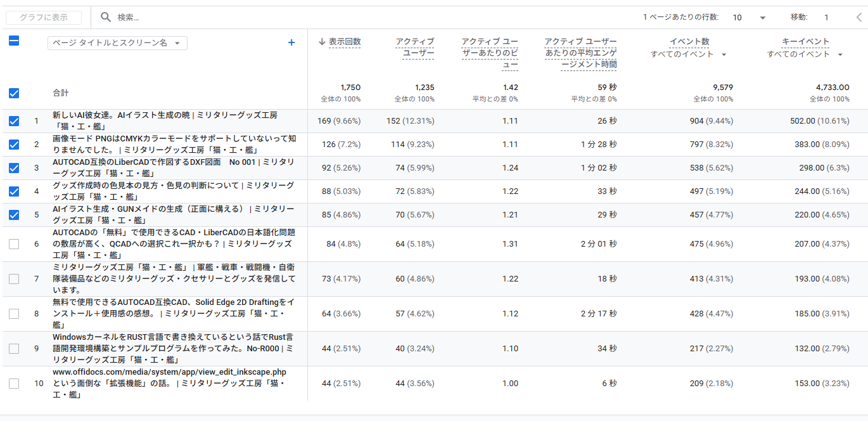
Task: Click row title AUTOCADの「無料」で使用できるCAD
Action: point(174,244)
